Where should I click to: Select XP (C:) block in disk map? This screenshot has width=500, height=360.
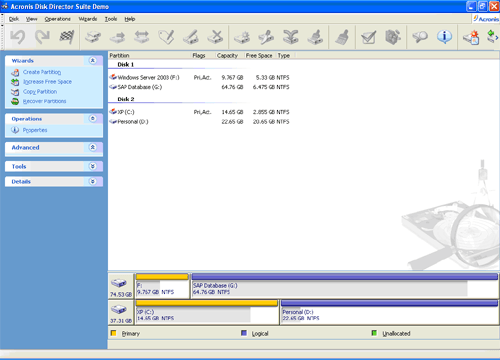tap(207, 312)
